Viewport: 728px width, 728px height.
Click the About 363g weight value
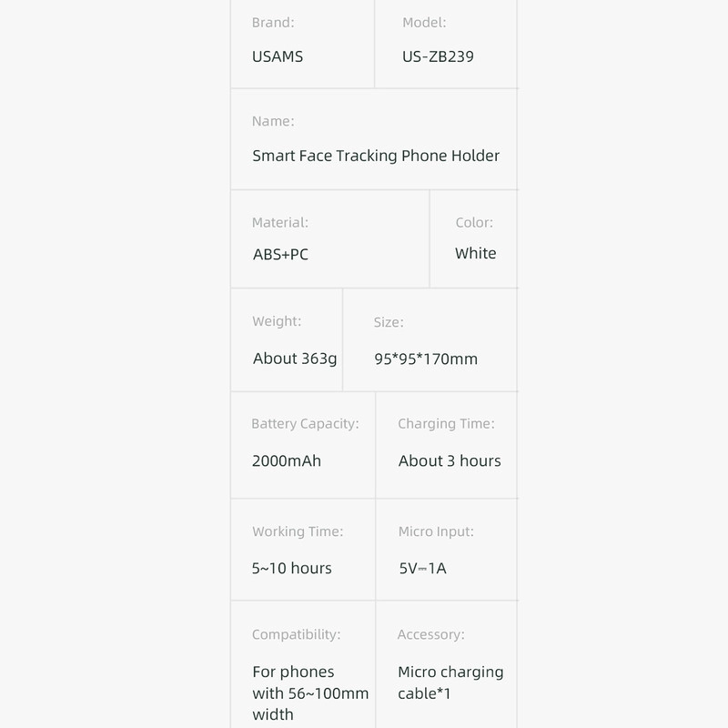coord(295,359)
